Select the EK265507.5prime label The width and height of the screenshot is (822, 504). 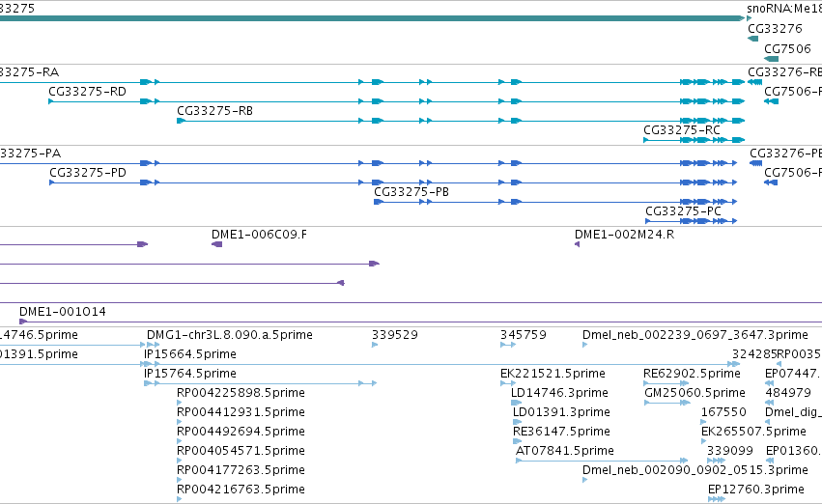pos(753,432)
